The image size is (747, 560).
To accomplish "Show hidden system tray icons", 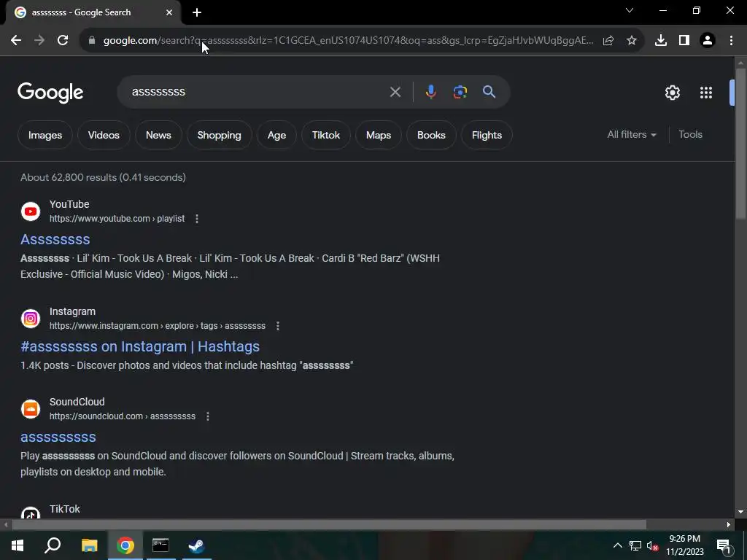I will pos(617,545).
